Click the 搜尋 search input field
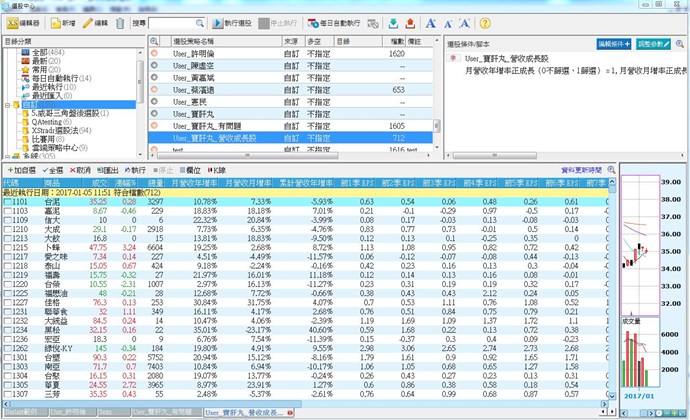The image size is (690, 420). (x=180, y=21)
